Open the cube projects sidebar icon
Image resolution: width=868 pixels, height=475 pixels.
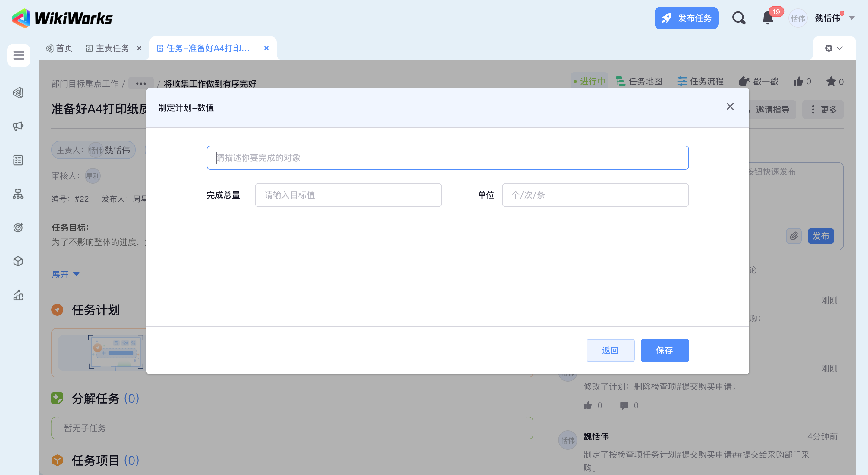(x=18, y=261)
